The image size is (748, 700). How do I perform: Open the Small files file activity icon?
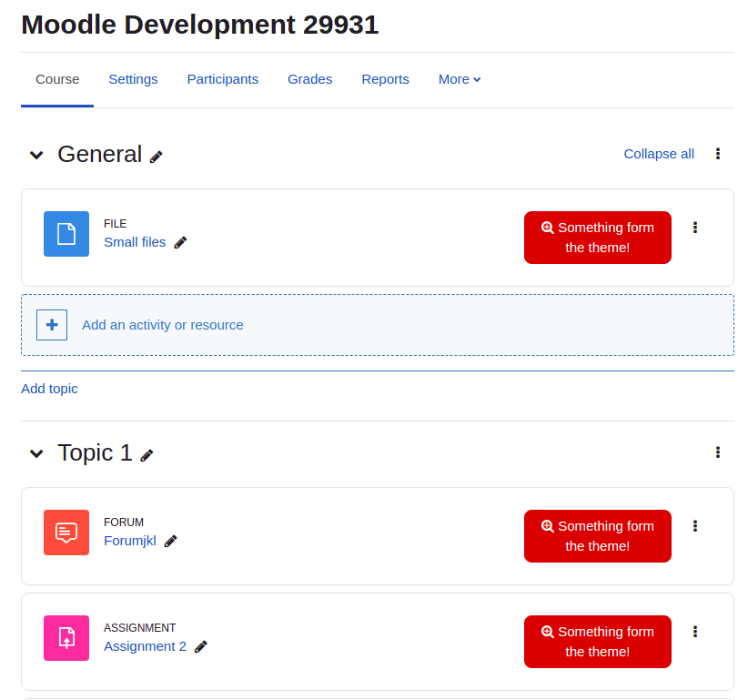click(66, 234)
